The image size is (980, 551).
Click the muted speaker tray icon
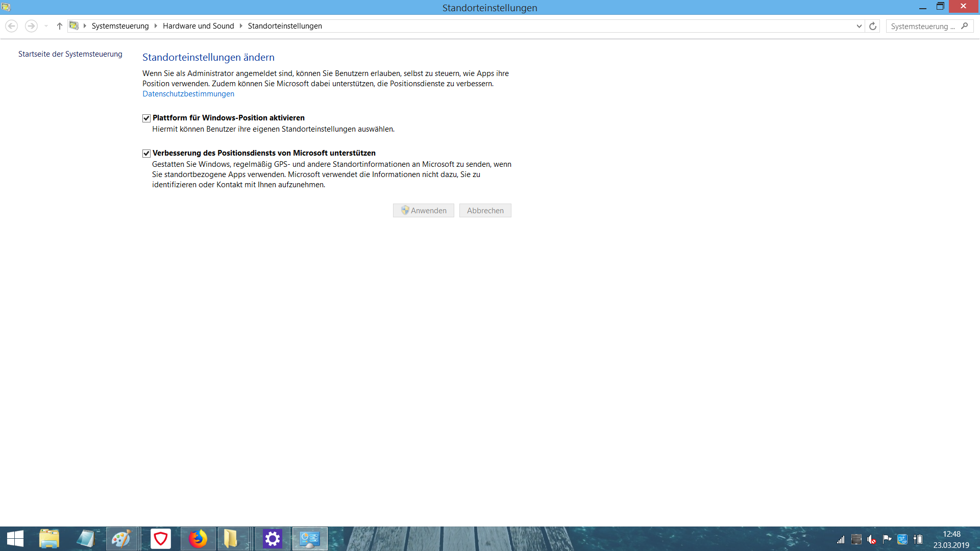coord(871,539)
